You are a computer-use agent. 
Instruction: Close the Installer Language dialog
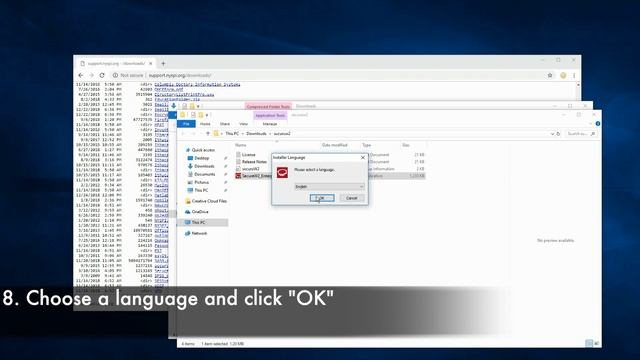[362, 158]
